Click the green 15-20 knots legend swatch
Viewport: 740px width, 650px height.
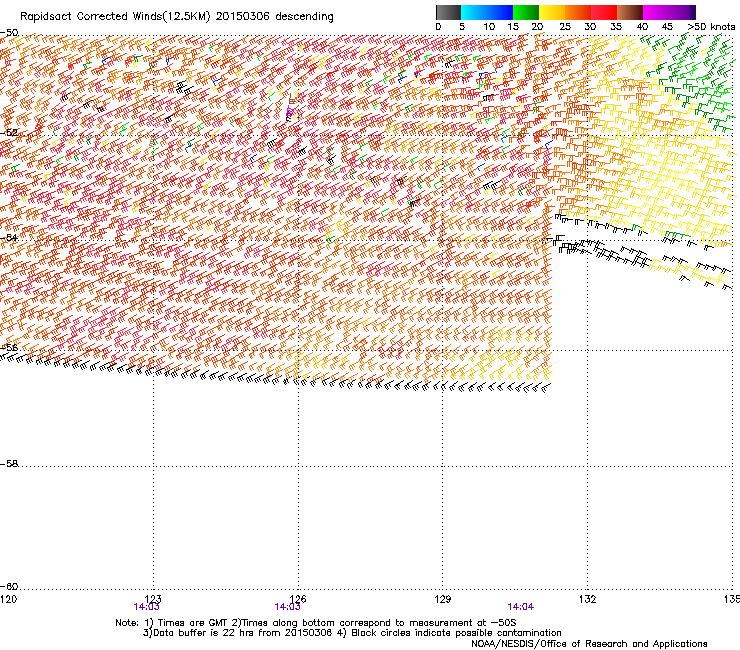[526, 12]
